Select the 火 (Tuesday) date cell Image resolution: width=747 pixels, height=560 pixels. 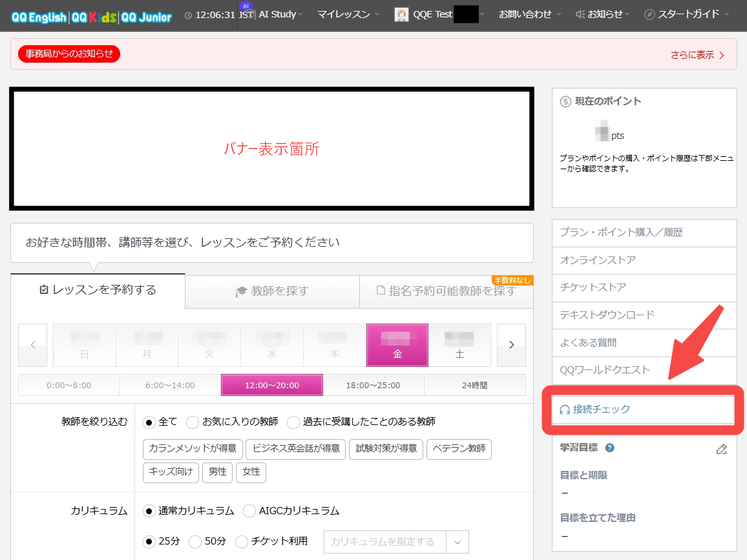(209, 345)
